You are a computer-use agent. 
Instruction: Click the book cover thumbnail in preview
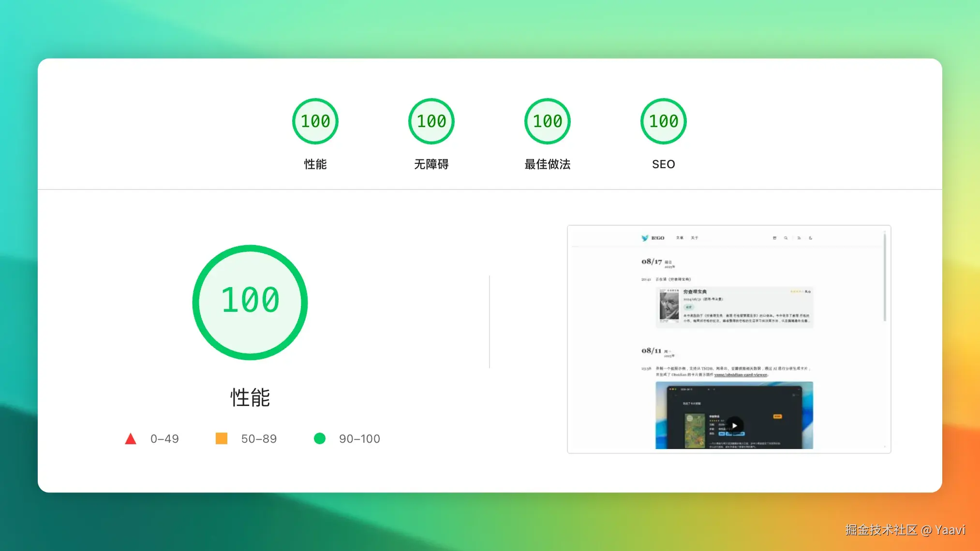[669, 306]
